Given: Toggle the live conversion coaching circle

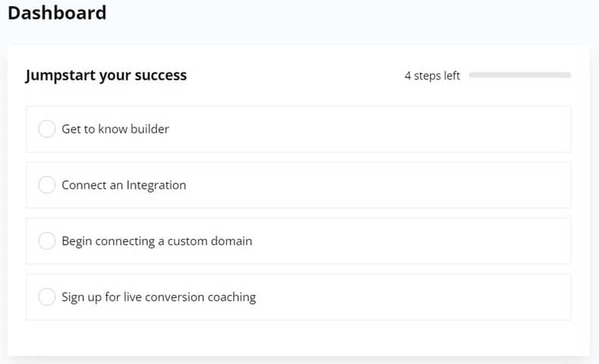Looking at the screenshot, I should [x=46, y=297].
